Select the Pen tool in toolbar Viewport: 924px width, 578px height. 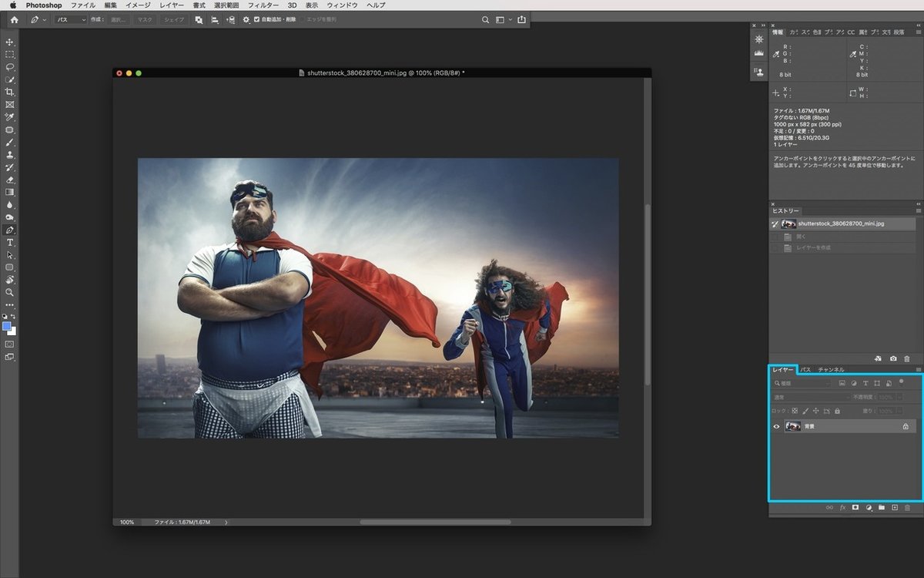point(10,230)
